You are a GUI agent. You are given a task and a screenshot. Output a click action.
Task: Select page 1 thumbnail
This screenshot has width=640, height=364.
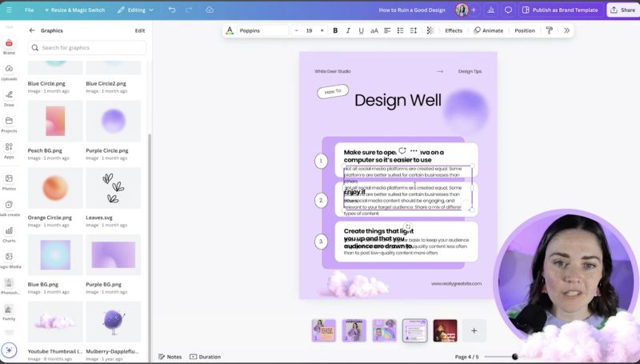[x=324, y=330]
